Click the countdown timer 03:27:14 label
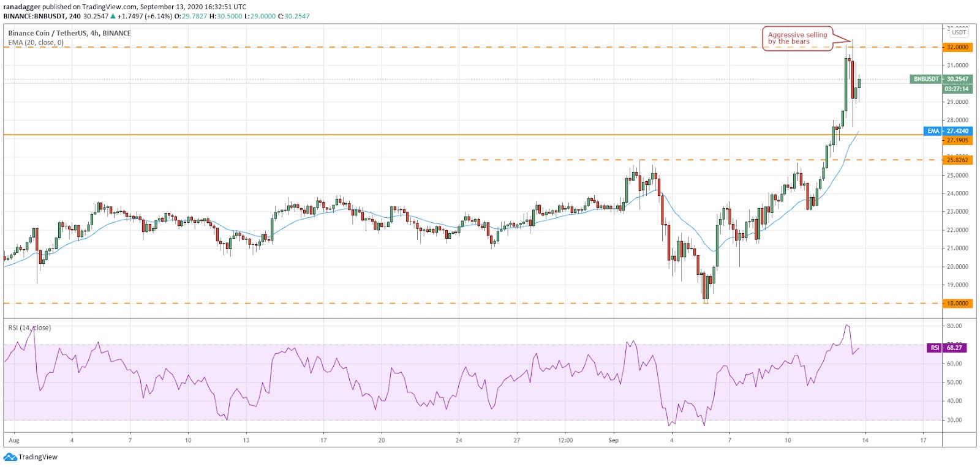Image resolution: width=980 pixels, height=467 pixels. pyautogui.click(x=956, y=89)
